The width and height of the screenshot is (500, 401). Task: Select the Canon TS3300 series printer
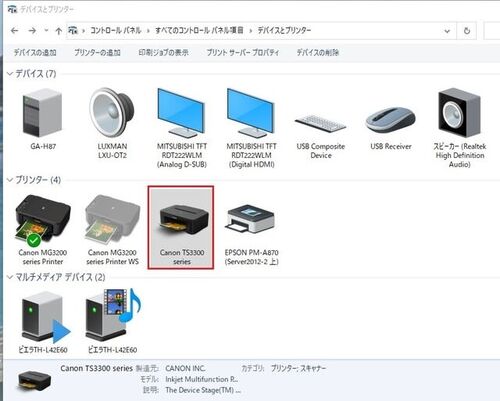(x=181, y=227)
